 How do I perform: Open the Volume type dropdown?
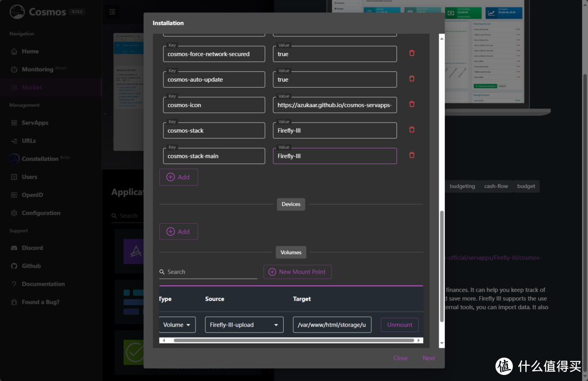click(177, 325)
